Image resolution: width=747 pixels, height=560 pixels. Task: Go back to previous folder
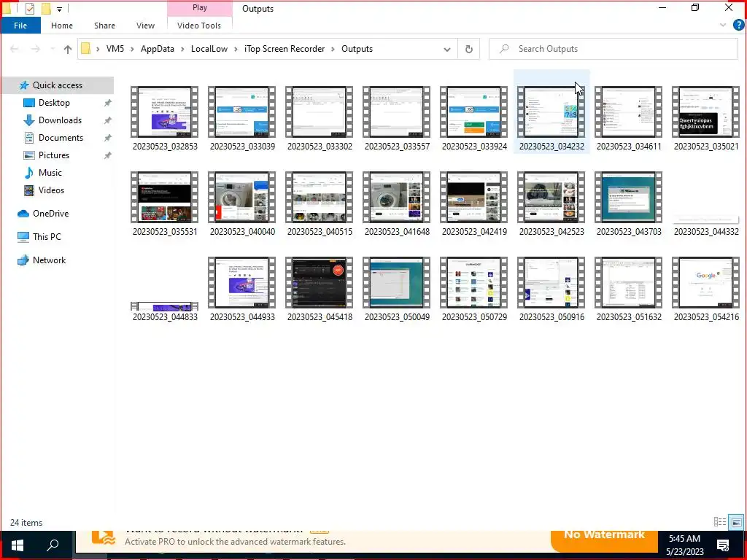(15, 49)
